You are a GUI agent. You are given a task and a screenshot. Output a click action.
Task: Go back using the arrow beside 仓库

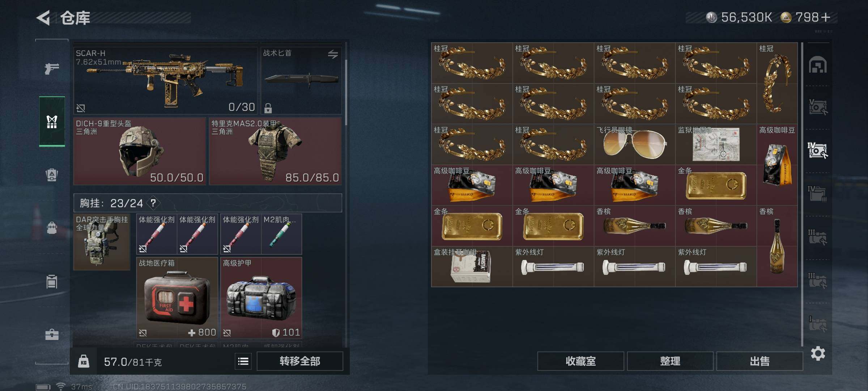[x=43, y=18]
